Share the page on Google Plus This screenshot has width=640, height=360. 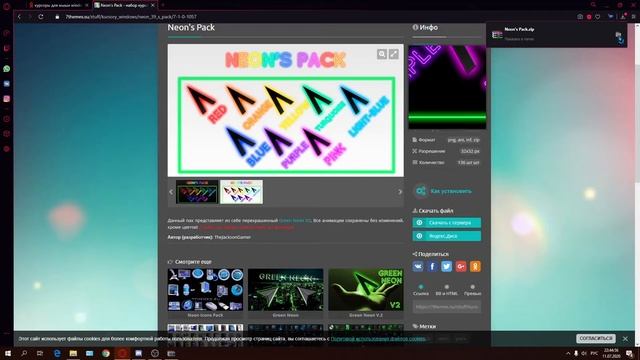pos(461,266)
